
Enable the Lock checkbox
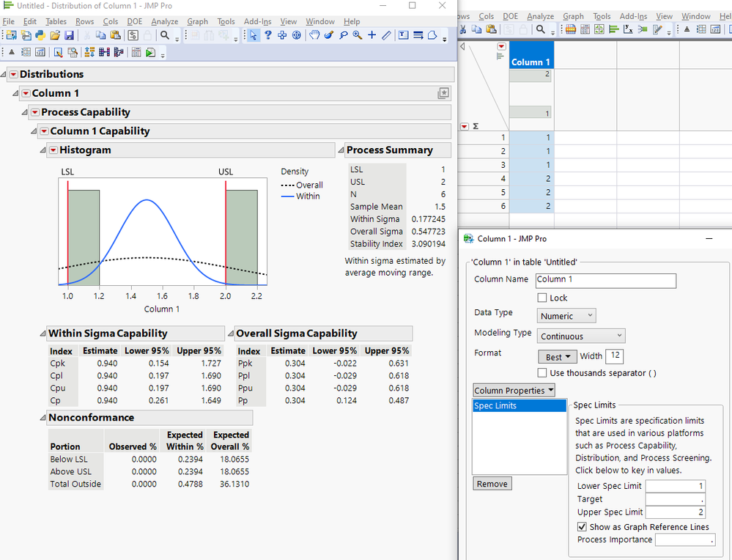[542, 298]
